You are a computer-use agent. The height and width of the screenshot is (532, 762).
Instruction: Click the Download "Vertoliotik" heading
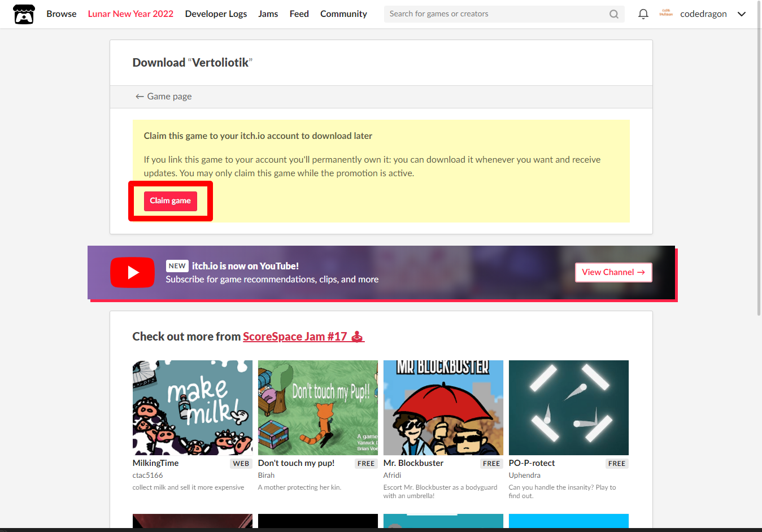click(x=192, y=63)
